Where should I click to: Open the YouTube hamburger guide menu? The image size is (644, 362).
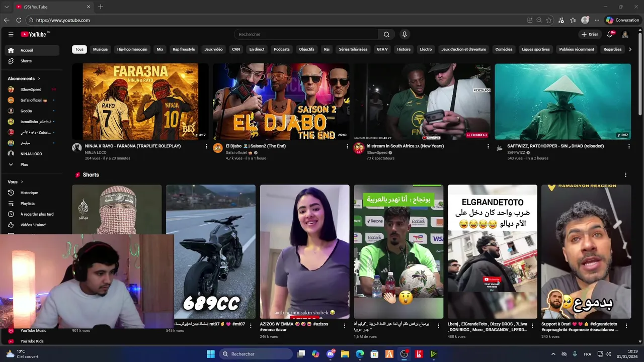pos(11,34)
